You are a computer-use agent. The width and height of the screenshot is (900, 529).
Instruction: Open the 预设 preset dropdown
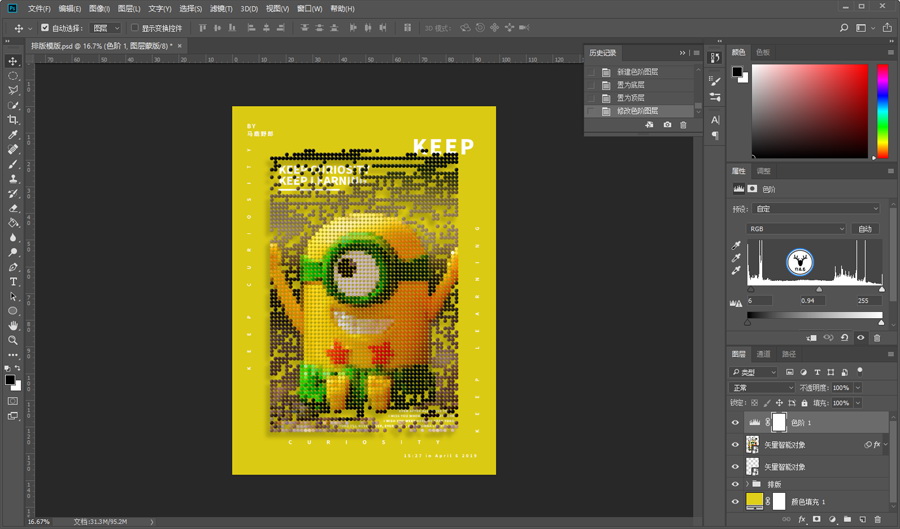coord(818,209)
